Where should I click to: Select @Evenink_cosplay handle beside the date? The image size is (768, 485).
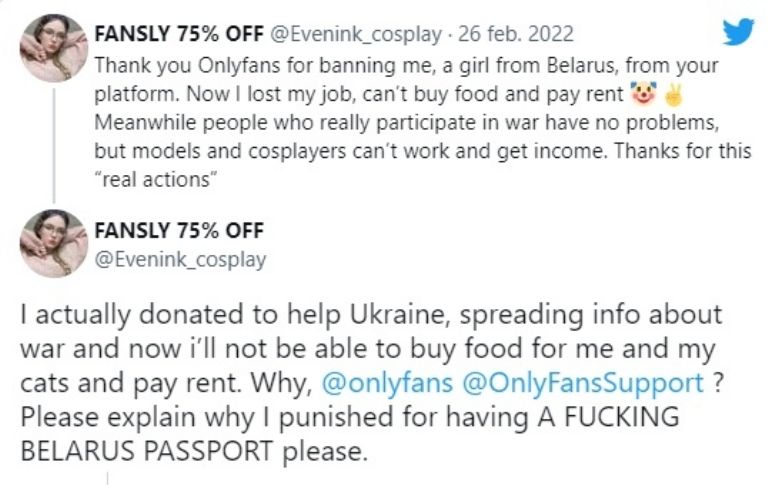coord(356,35)
